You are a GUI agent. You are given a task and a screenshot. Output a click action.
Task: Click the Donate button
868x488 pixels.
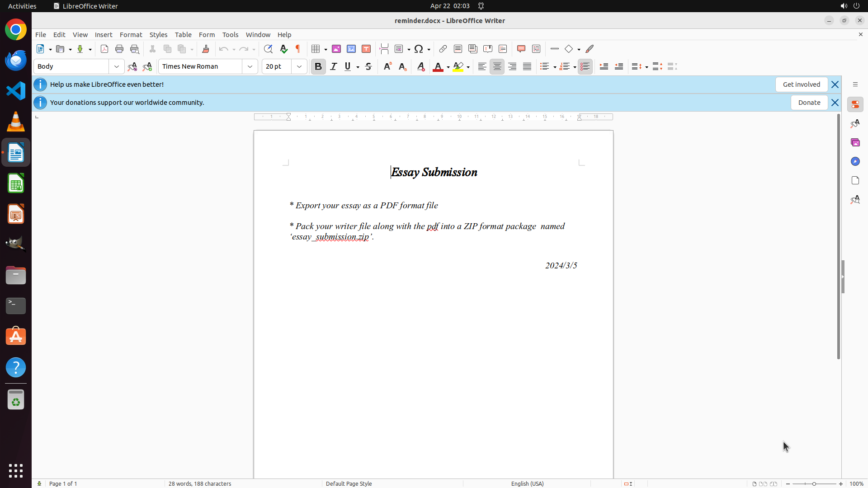click(809, 103)
